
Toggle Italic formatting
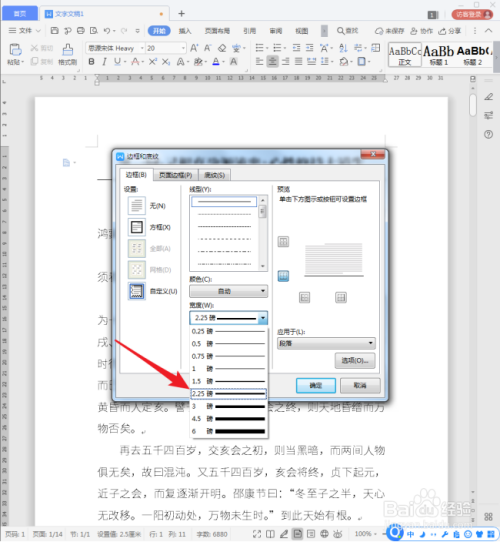click(104, 62)
